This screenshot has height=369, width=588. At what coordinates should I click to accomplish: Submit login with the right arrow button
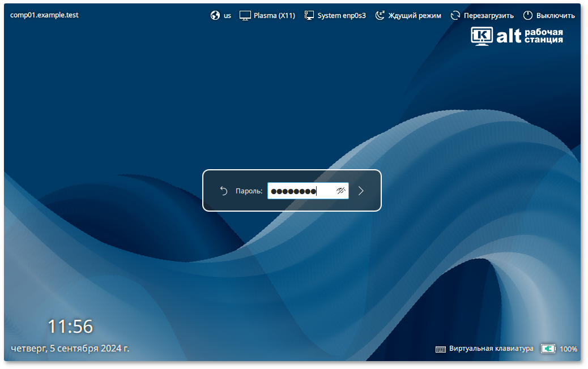361,191
